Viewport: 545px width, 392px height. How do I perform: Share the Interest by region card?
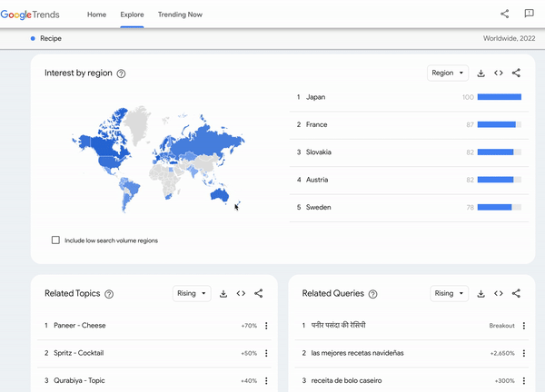(516, 73)
